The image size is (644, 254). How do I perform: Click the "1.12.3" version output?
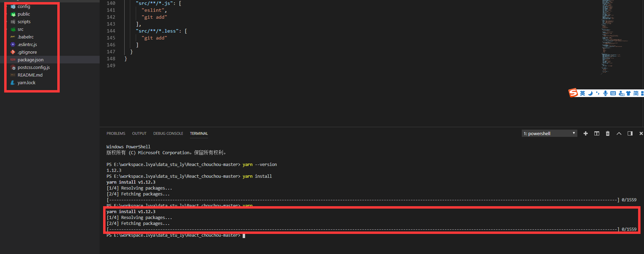tap(114, 170)
